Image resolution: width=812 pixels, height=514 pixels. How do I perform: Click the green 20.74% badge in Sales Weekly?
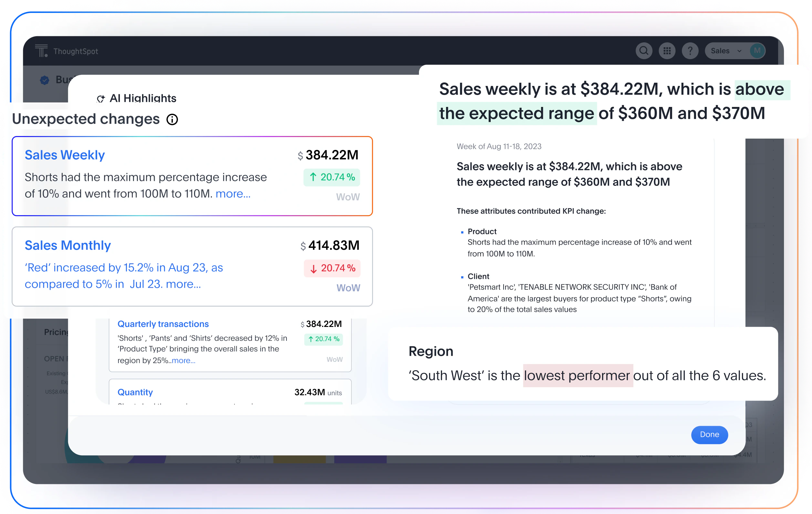(x=332, y=177)
